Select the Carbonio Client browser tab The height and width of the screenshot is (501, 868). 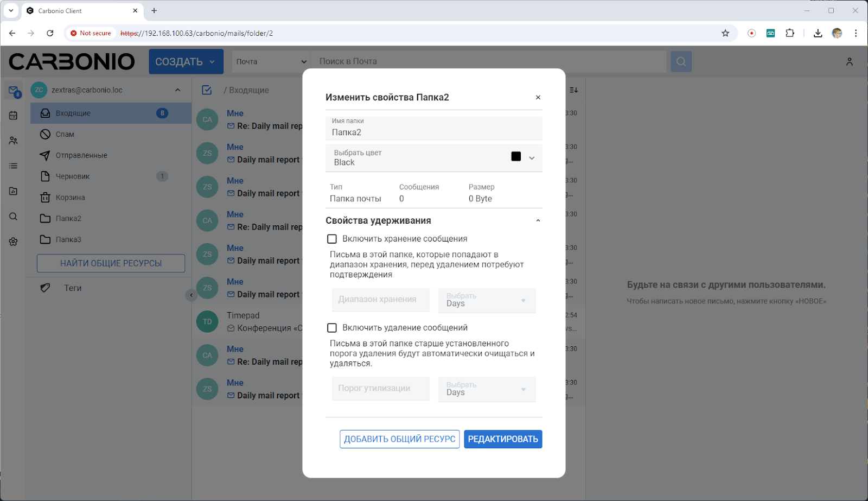(x=82, y=11)
